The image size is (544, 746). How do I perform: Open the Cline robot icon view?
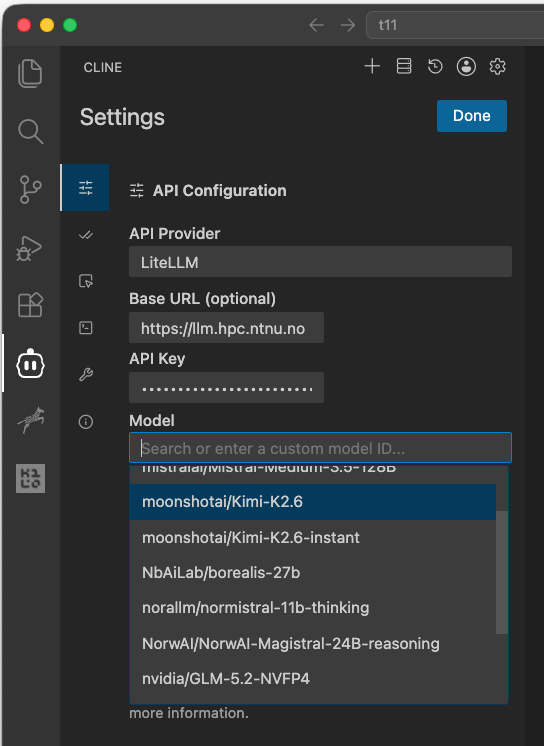pyautogui.click(x=30, y=364)
